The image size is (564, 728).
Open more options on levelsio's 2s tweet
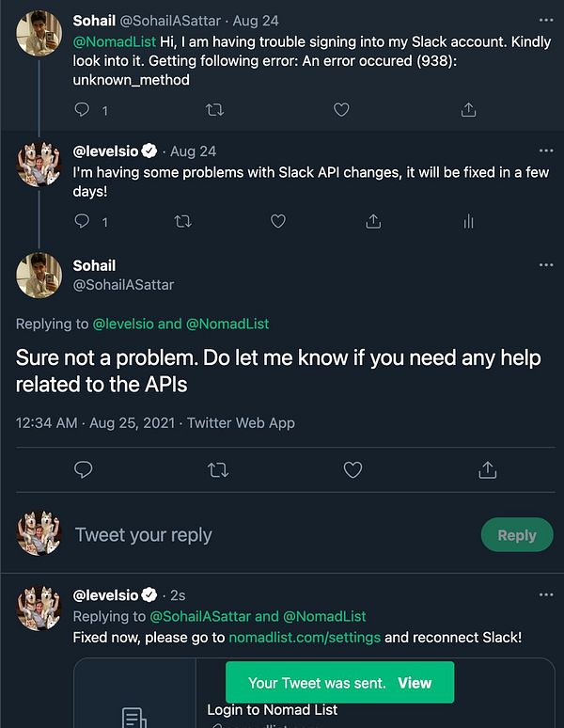[x=546, y=595]
